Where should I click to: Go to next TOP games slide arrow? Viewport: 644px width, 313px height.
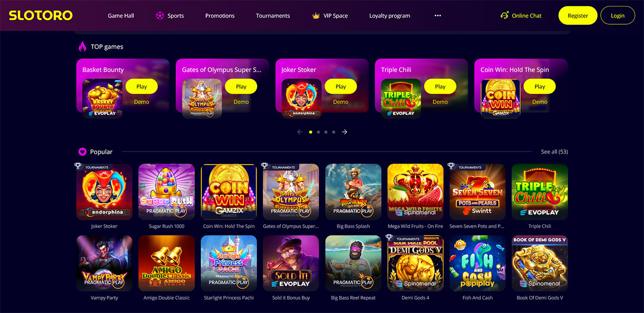pyautogui.click(x=345, y=132)
